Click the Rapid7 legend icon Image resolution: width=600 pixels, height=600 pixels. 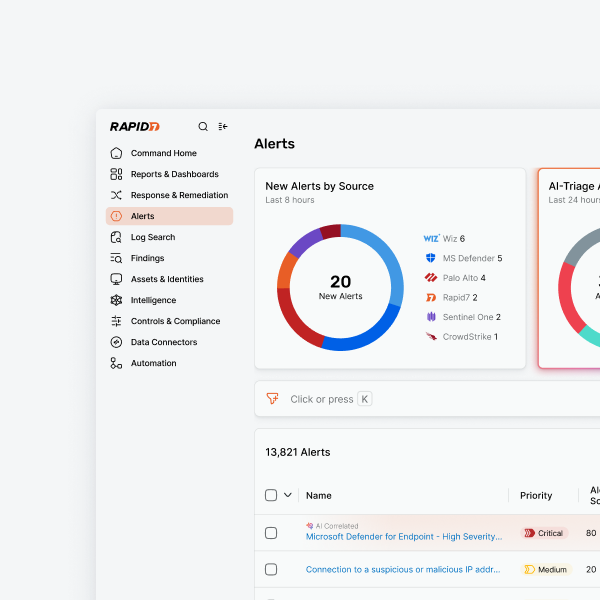[x=431, y=297]
